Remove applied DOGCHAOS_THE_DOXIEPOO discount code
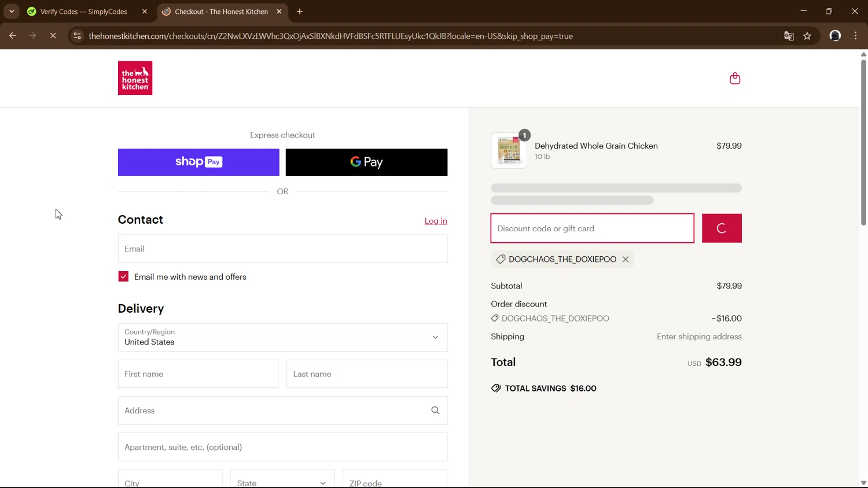 626,259
